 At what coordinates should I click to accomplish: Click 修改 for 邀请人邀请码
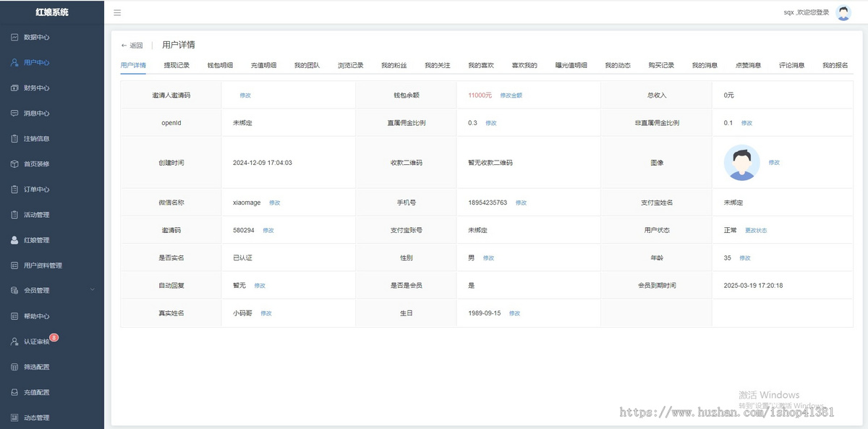tap(245, 95)
